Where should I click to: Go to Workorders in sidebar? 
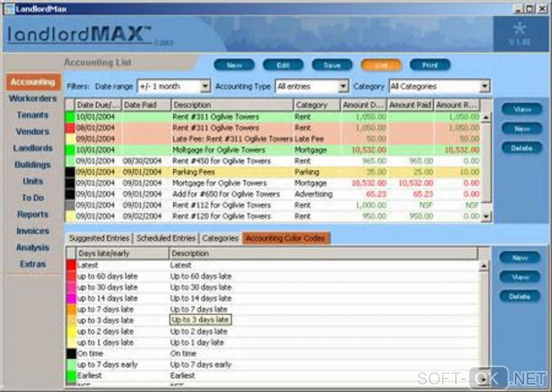33,98
